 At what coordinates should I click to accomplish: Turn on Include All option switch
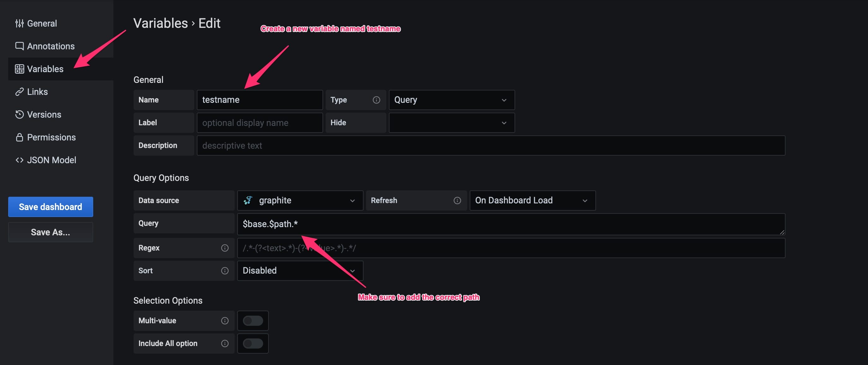click(253, 343)
